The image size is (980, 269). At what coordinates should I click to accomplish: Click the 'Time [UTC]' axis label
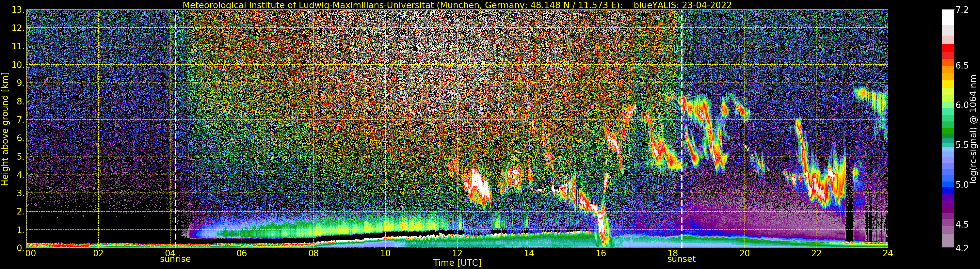pyautogui.click(x=457, y=263)
